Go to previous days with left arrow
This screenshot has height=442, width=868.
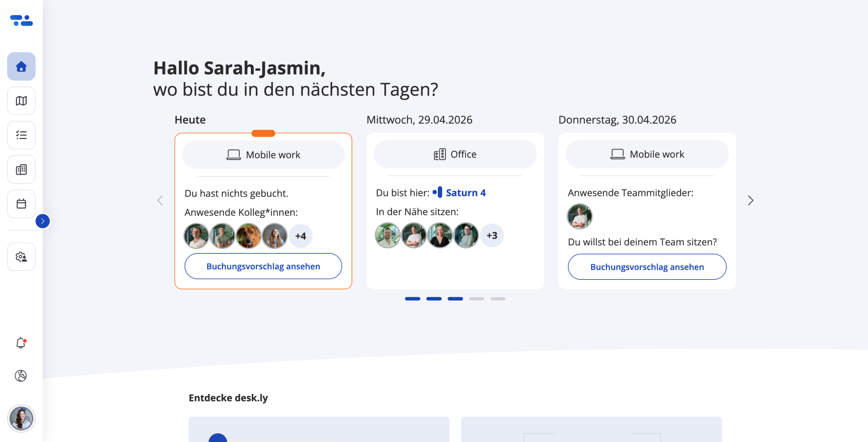pyautogui.click(x=160, y=200)
